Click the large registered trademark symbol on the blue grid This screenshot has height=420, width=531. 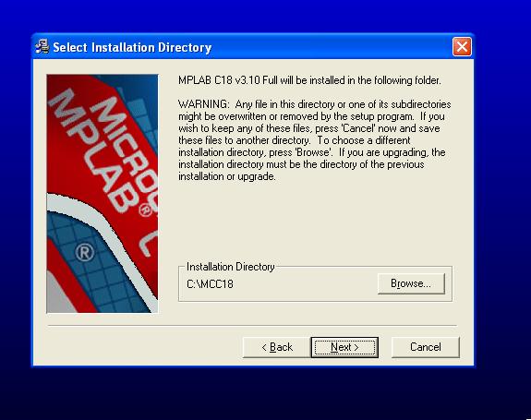[x=84, y=253]
